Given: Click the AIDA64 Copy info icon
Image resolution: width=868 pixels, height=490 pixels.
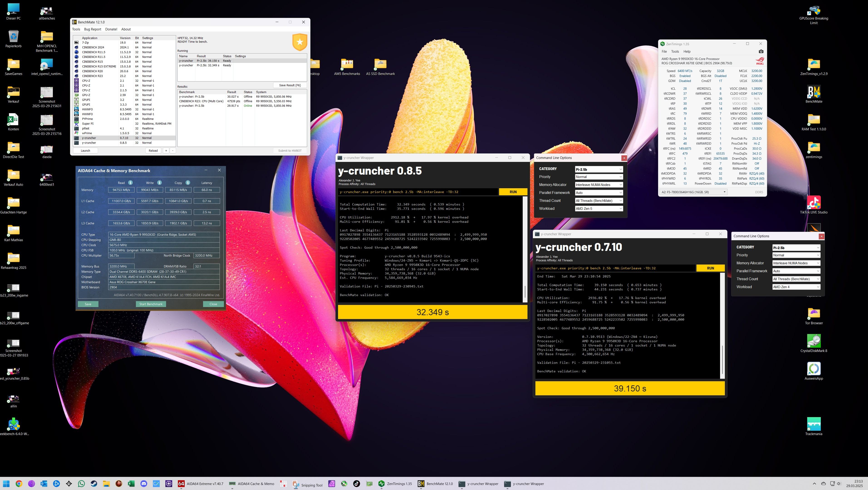Looking at the screenshot, I should click(x=188, y=183).
